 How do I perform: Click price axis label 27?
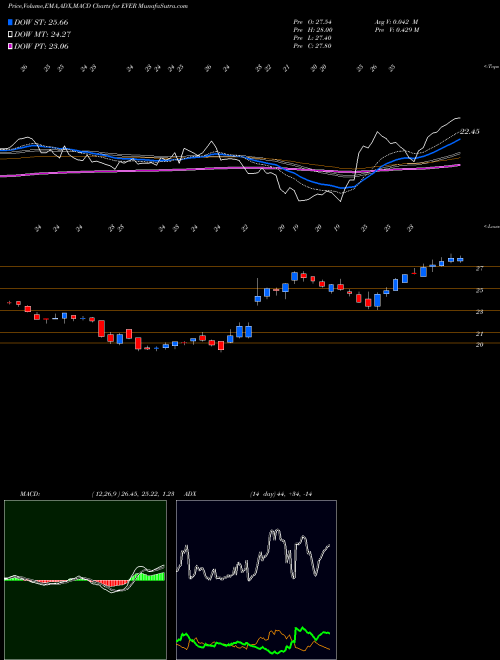[x=479, y=269]
